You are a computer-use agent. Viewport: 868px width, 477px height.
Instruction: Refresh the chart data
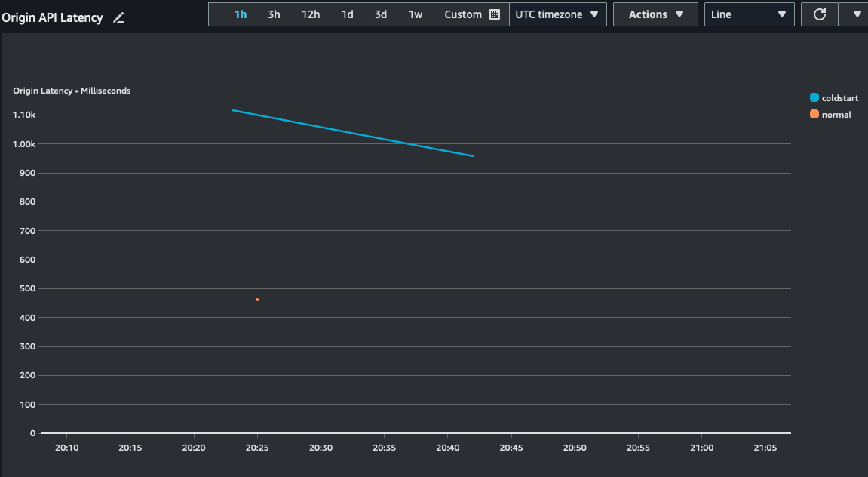[820, 14]
